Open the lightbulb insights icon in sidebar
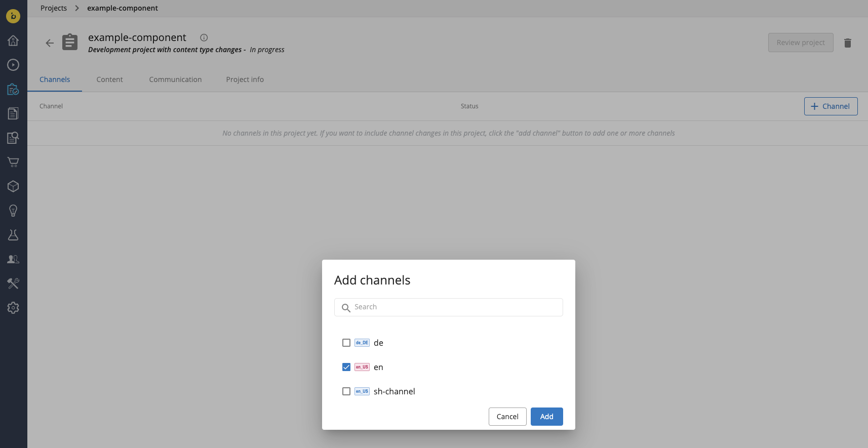The image size is (868, 448). point(13,211)
